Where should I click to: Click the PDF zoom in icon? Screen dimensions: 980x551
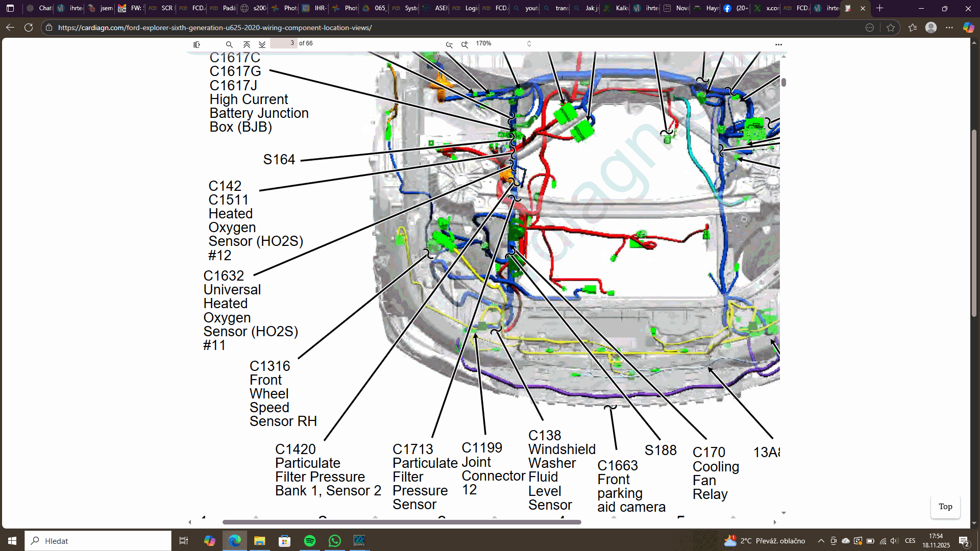point(464,44)
